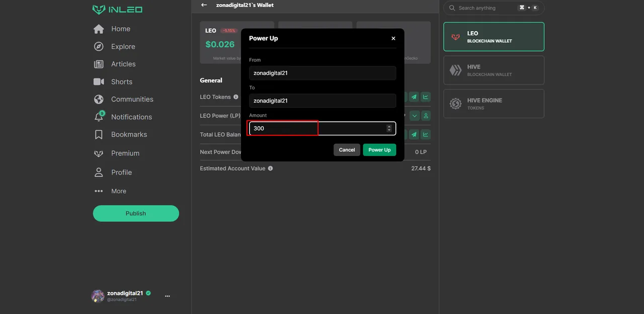Click the @zonadigital21 handle text
Image resolution: width=644 pixels, height=314 pixels.
coord(122,299)
